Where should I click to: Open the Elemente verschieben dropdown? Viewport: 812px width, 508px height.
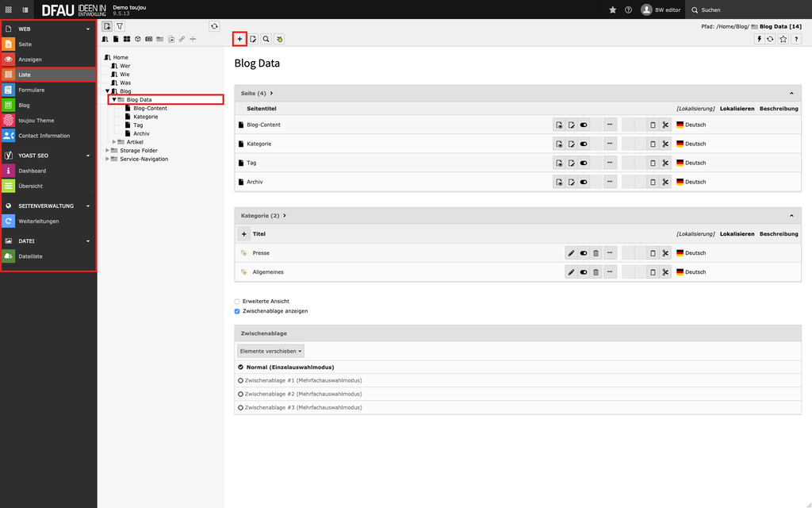[270, 351]
